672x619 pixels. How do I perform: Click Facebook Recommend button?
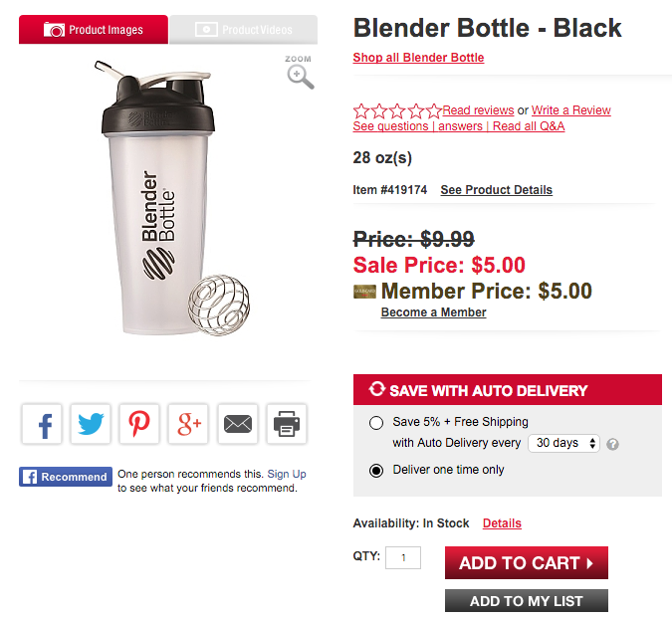(66, 477)
